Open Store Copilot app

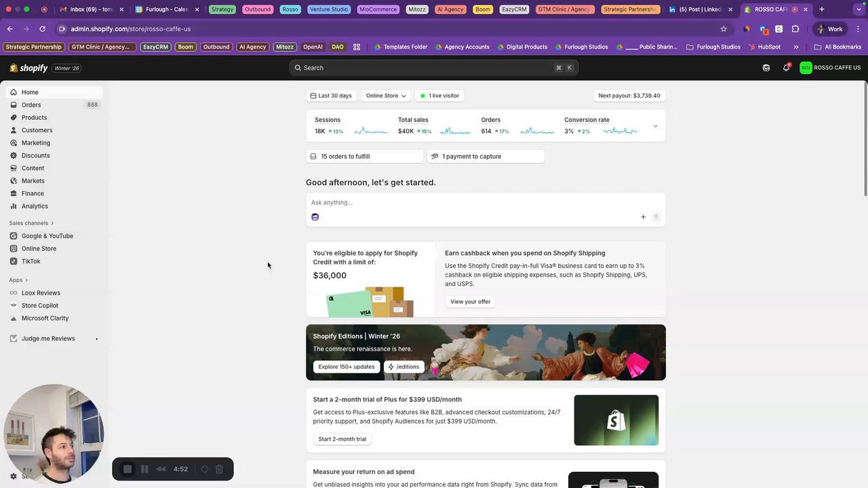[x=53, y=306]
